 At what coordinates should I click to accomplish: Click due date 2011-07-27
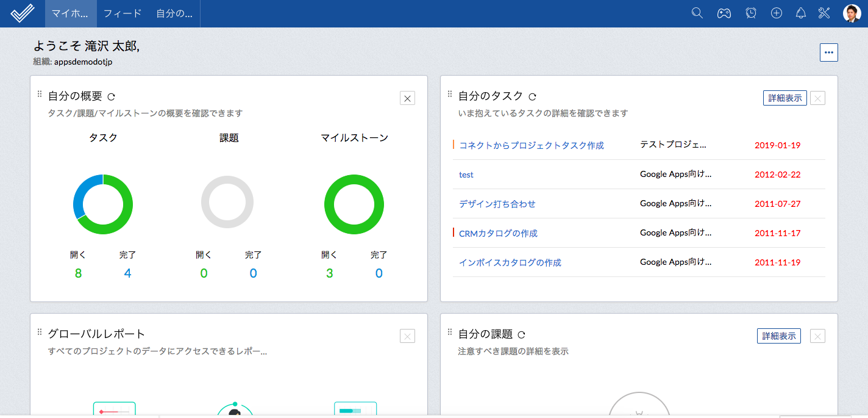[x=778, y=204]
